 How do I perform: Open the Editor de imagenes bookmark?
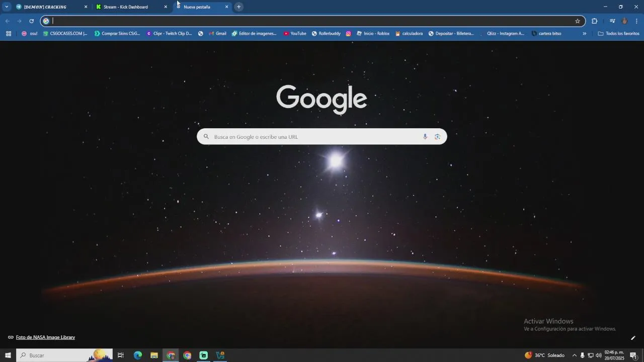(x=255, y=34)
